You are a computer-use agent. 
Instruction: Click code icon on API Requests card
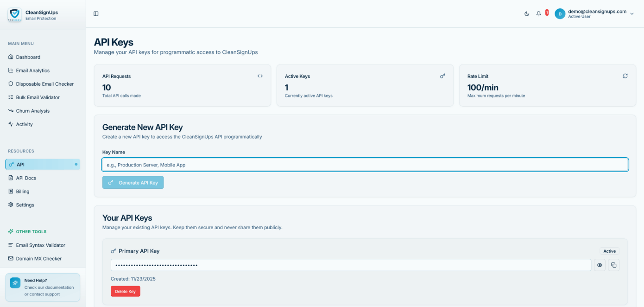(x=260, y=76)
